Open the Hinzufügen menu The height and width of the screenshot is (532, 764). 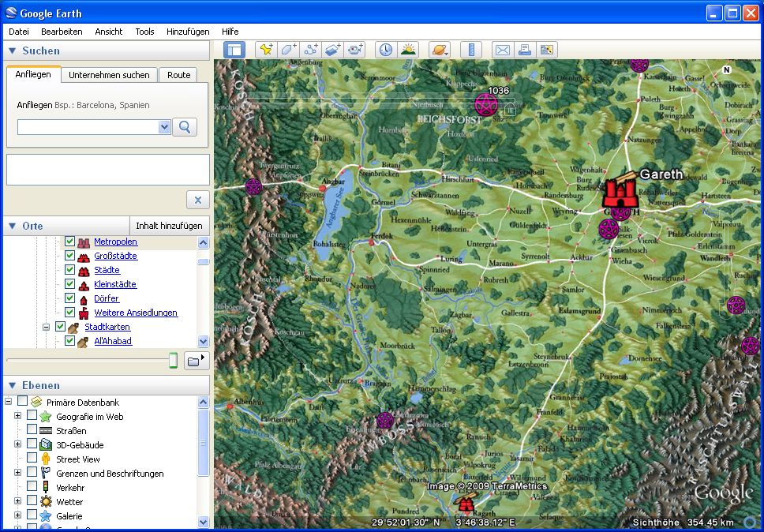coord(188,32)
